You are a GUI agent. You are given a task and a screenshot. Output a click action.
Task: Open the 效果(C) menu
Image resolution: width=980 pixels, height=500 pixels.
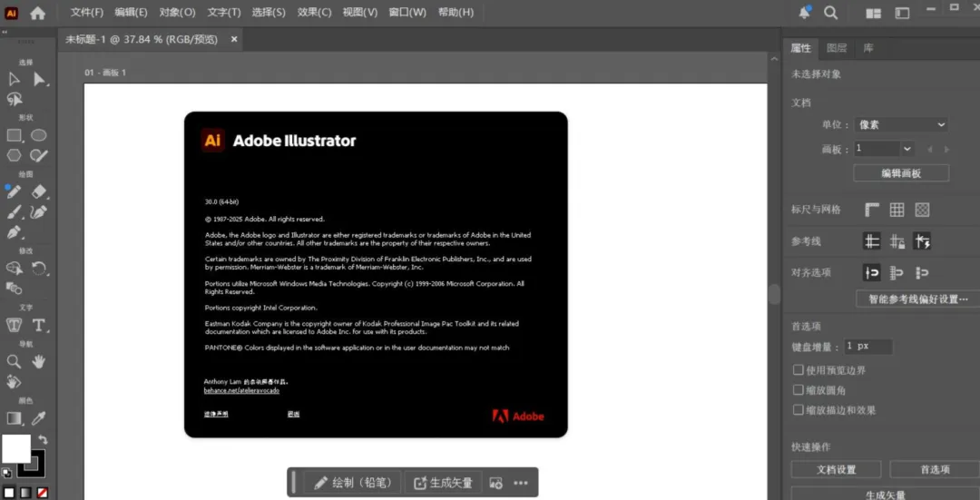click(x=314, y=13)
